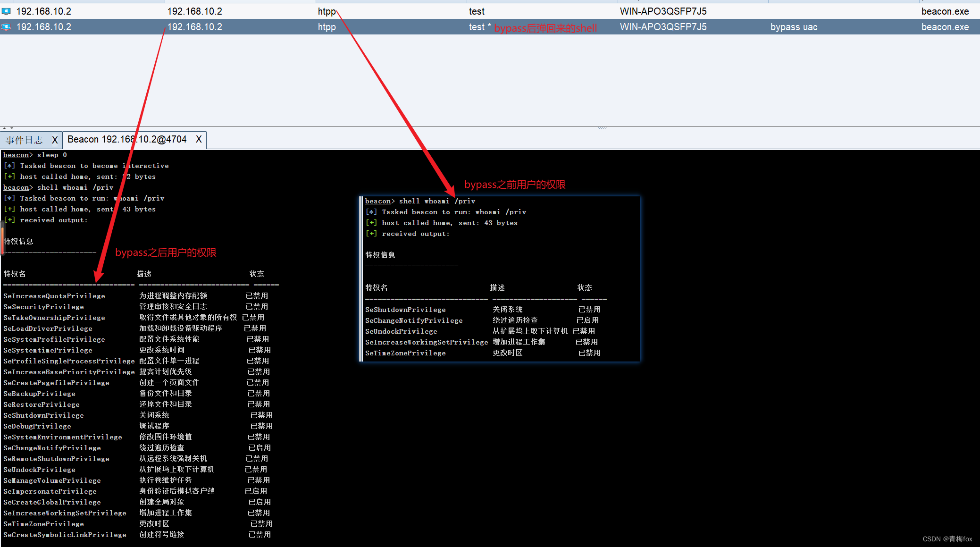Click the beacon prompt in the inset console
Screen dimensions: 980x547
tap(378, 201)
